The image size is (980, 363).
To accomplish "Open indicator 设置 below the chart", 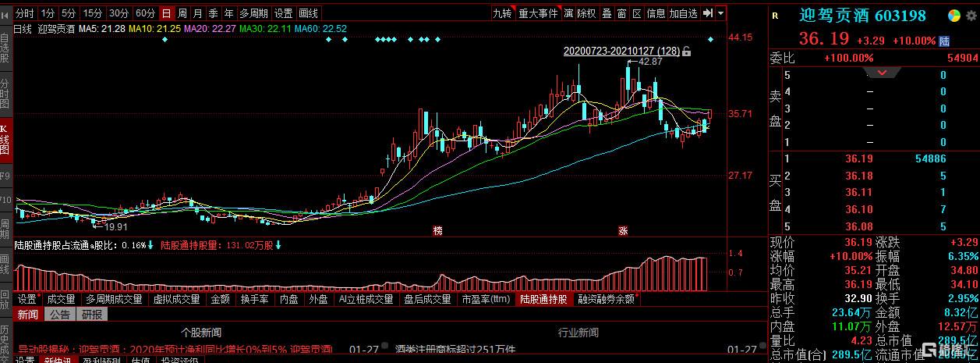I will coord(27,299).
